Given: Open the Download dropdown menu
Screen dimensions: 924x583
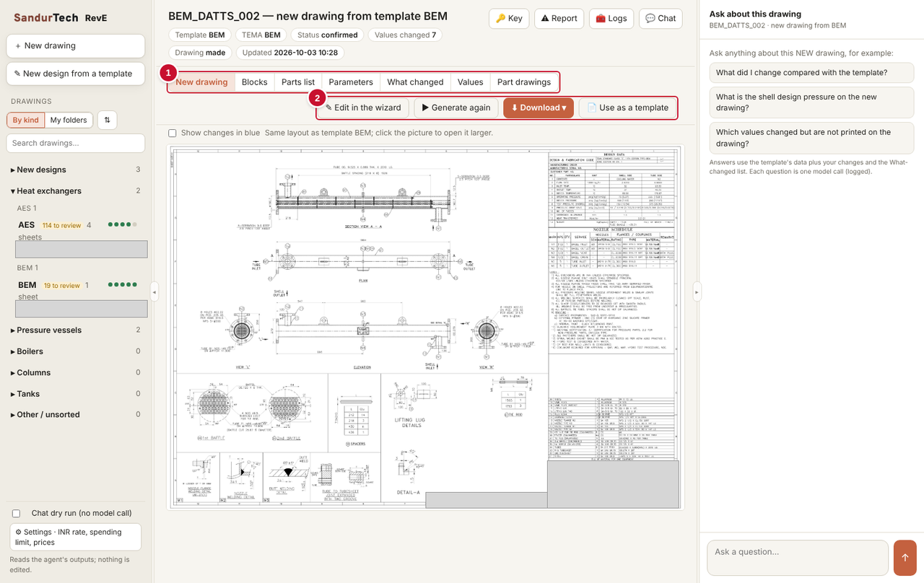Looking at the screenshot, I should pos(539,108).
